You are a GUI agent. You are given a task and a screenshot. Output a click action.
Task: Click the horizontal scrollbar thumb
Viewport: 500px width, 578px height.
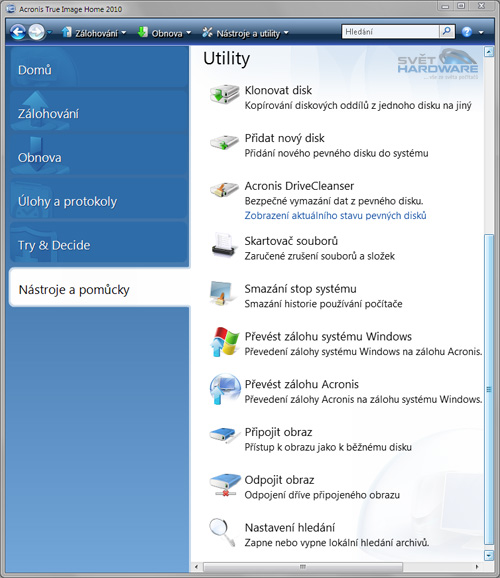[x=303, y=567]
